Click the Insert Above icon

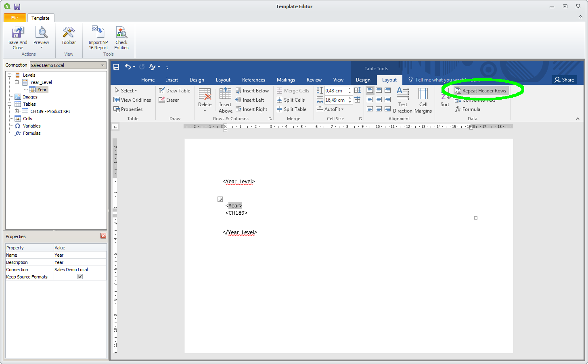225,95
